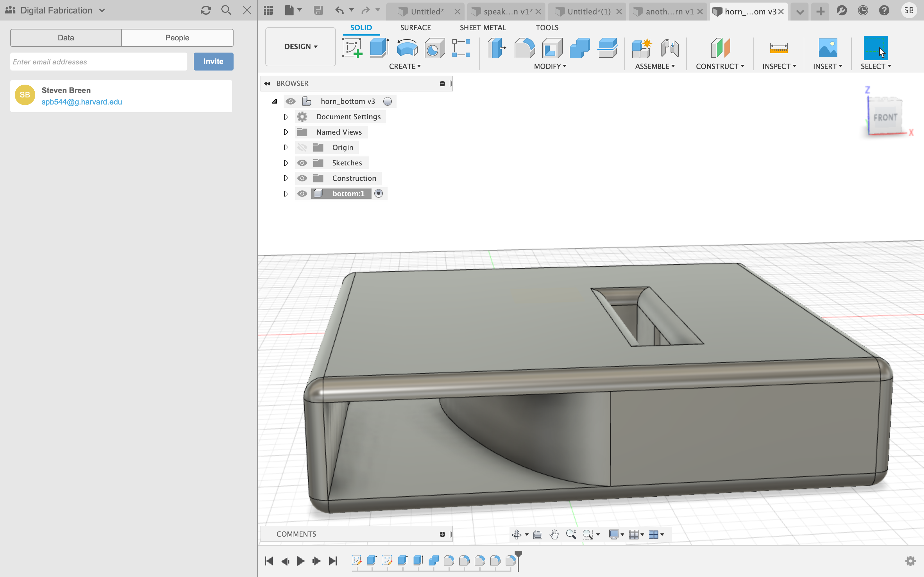Expand the Origin folder

click(x=286, y=147)
